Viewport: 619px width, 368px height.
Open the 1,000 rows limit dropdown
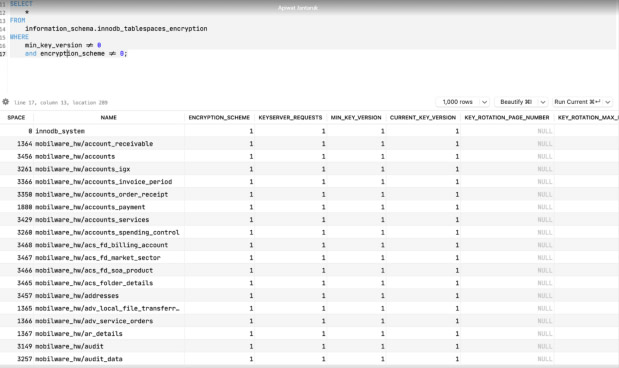point(463,102)
